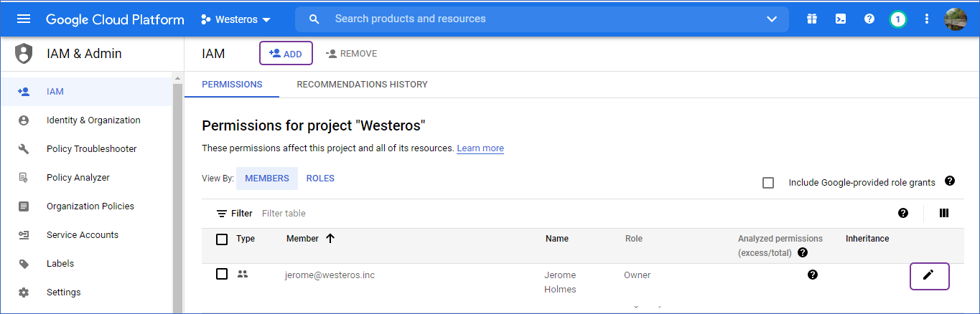Click the Policy Analyzer document icon
Screen dimensions: 980x314
coord(24,178)
